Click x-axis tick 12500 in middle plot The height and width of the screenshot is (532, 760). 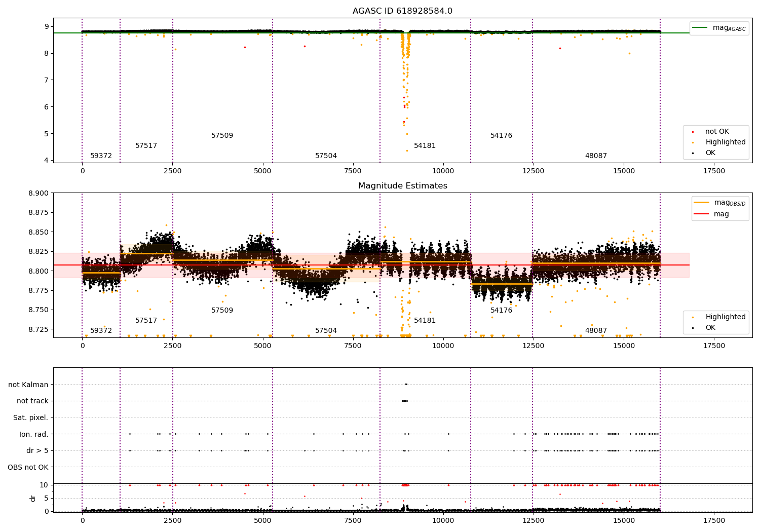(x=534, y=346)
